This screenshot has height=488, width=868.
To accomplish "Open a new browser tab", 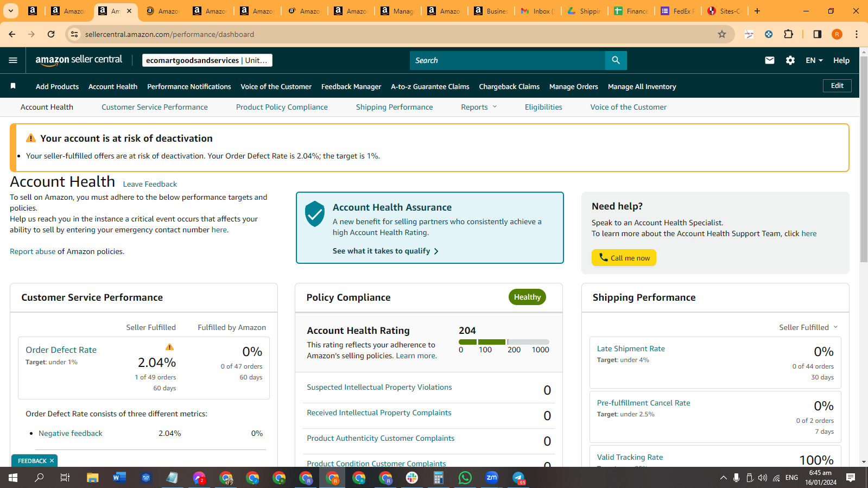I will tap(757, 11).
